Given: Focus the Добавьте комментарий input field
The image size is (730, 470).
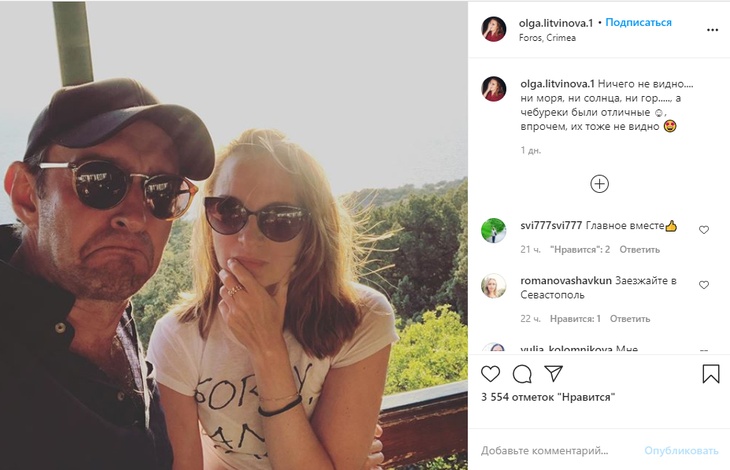Looking at the screenshot, I should click(x=558, y=450).
